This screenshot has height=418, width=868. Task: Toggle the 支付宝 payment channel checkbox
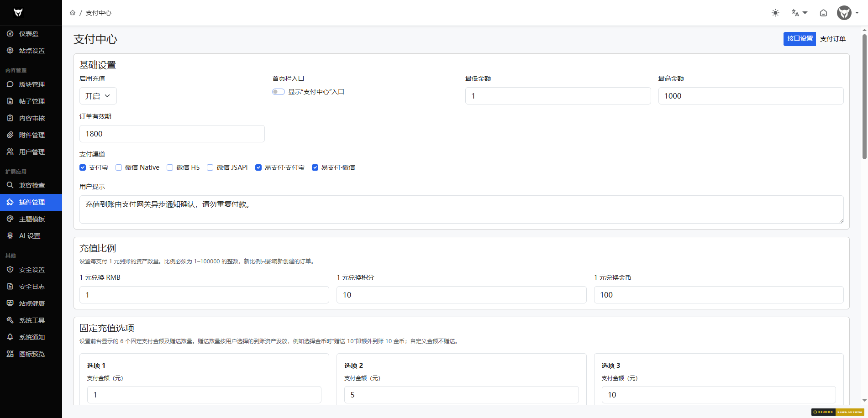pos(83,167)
